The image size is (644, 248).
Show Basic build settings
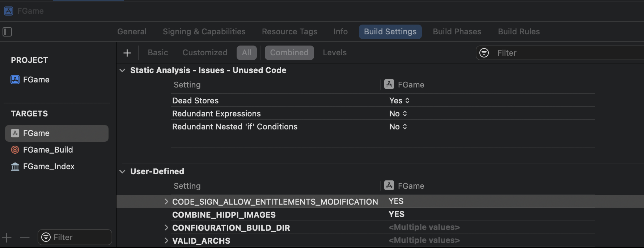tap(158, 53)
